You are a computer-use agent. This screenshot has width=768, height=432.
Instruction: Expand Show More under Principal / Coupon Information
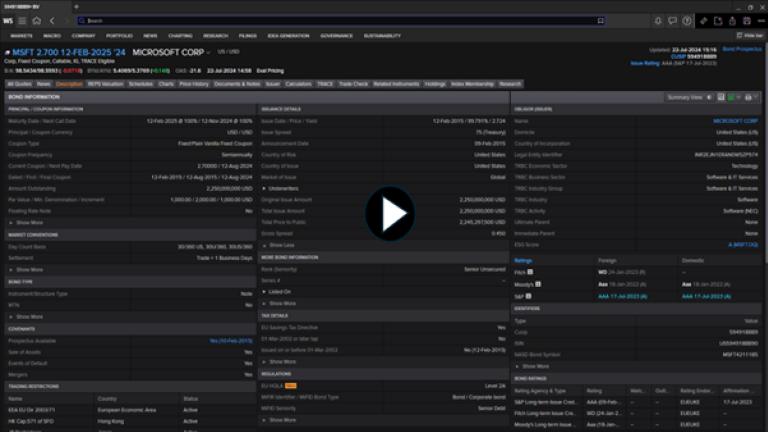[x=30, y=222]
